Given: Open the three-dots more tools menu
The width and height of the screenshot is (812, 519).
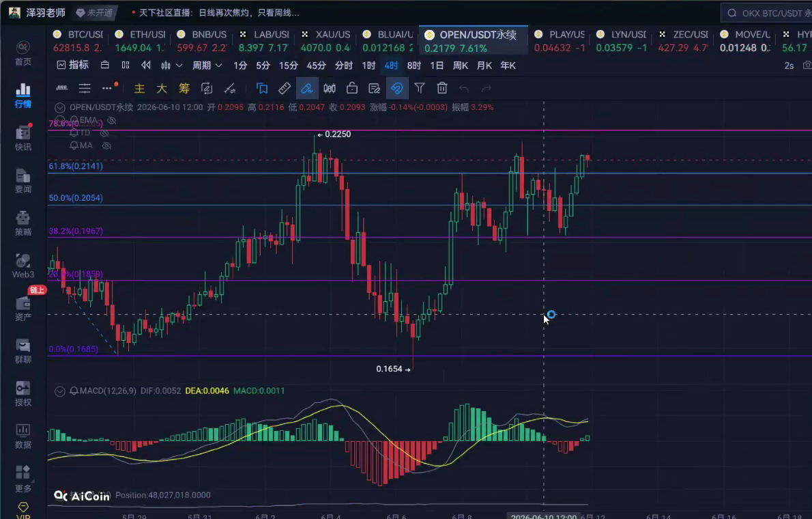Looking at the screenshot, I should (x=107, y=89).
